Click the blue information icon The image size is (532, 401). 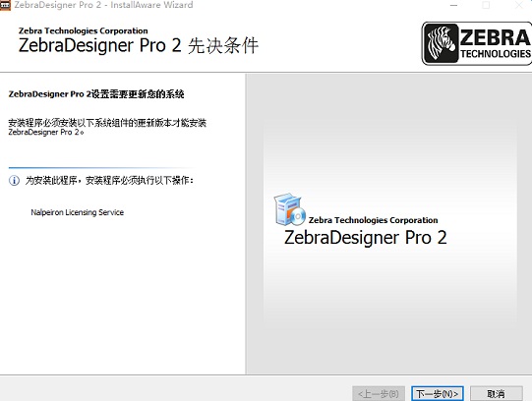point(14,180)
